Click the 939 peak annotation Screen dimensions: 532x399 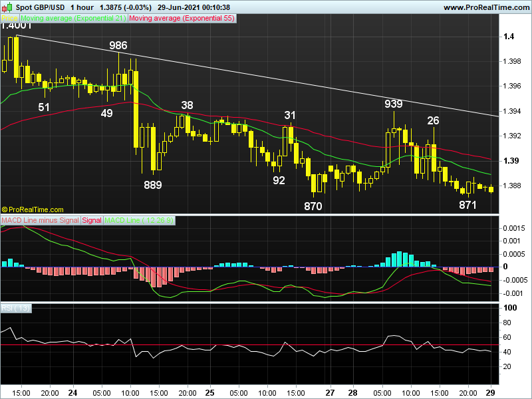point(393,104)
